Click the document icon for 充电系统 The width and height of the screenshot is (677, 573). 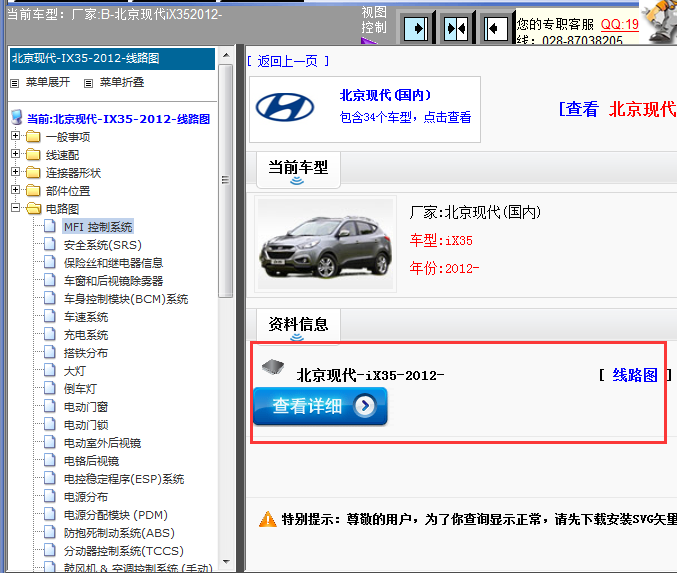click(x=50, y=334)
